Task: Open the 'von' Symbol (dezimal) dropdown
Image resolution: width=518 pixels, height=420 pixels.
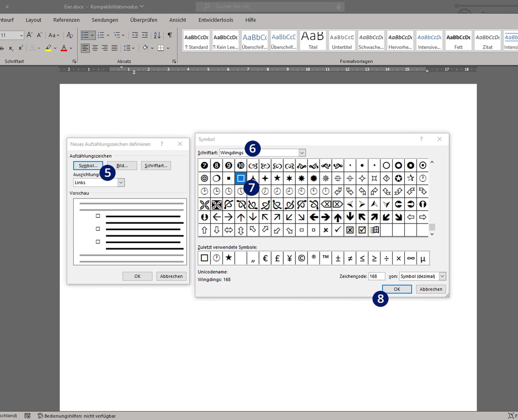Action: pos(442,276)
